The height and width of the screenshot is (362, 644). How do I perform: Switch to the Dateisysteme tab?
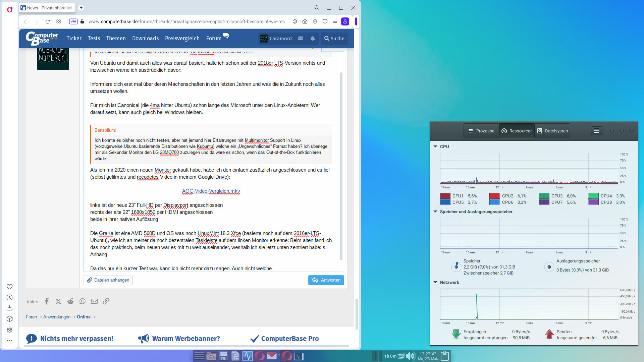pos(552,131)
